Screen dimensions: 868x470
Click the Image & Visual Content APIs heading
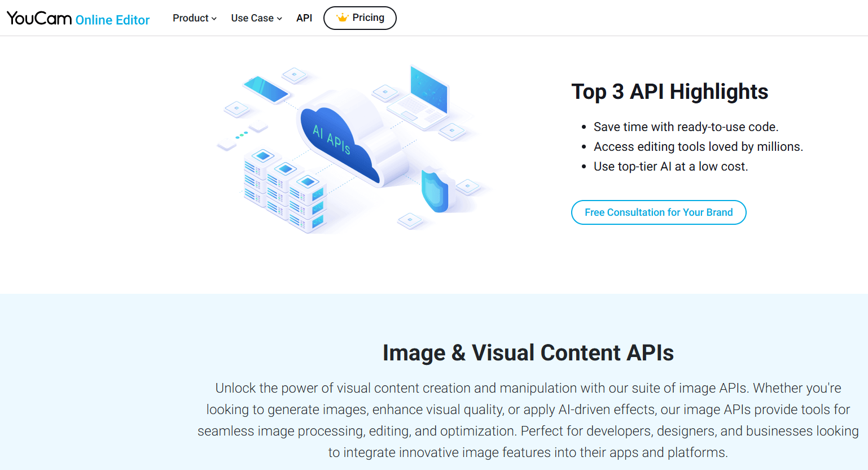click(528, 352)
